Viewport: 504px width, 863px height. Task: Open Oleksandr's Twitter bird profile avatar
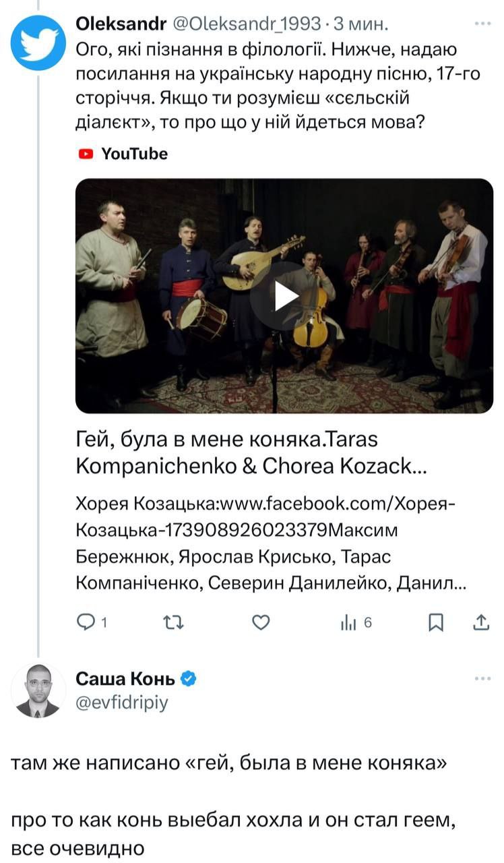[x=38, y=42]
